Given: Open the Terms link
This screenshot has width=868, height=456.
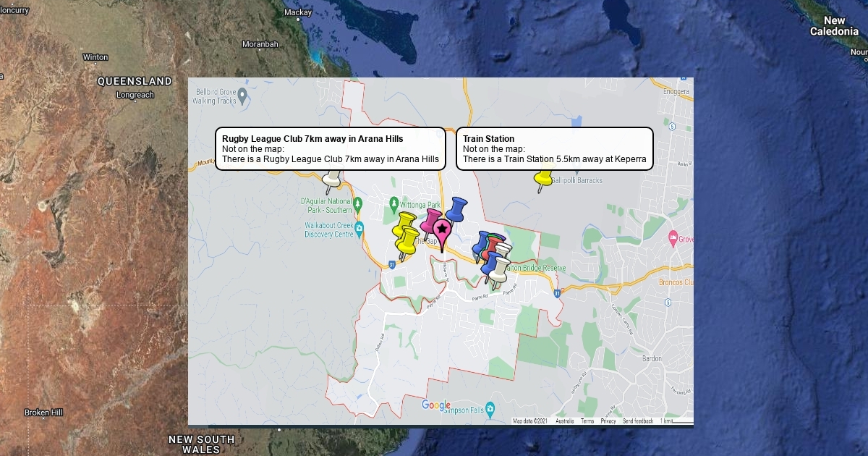Looking at the screenshot, I should tap(587, 421).
